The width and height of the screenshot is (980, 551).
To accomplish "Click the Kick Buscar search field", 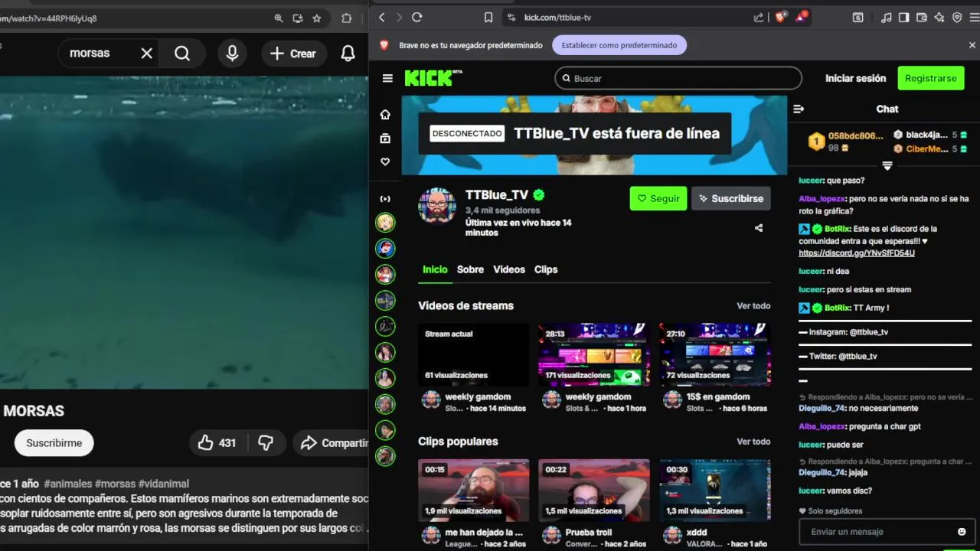I will [x=678, y=78].
